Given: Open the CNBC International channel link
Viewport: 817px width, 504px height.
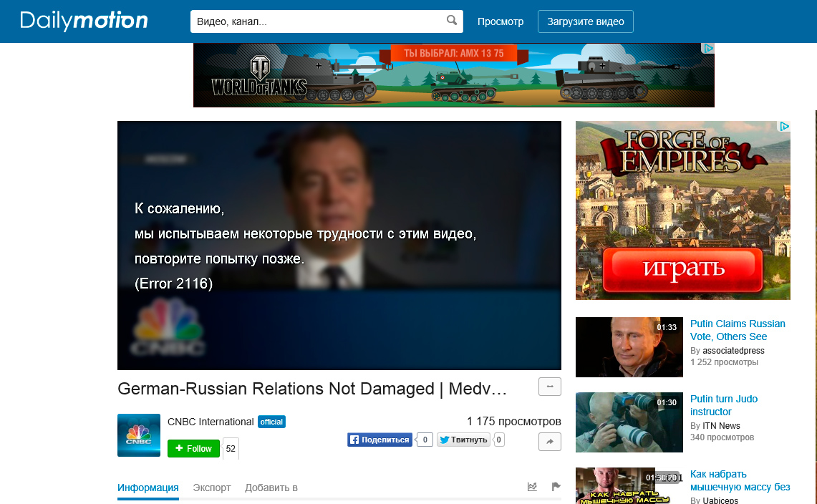Looking at the screenshot, I should coord(211,422).
